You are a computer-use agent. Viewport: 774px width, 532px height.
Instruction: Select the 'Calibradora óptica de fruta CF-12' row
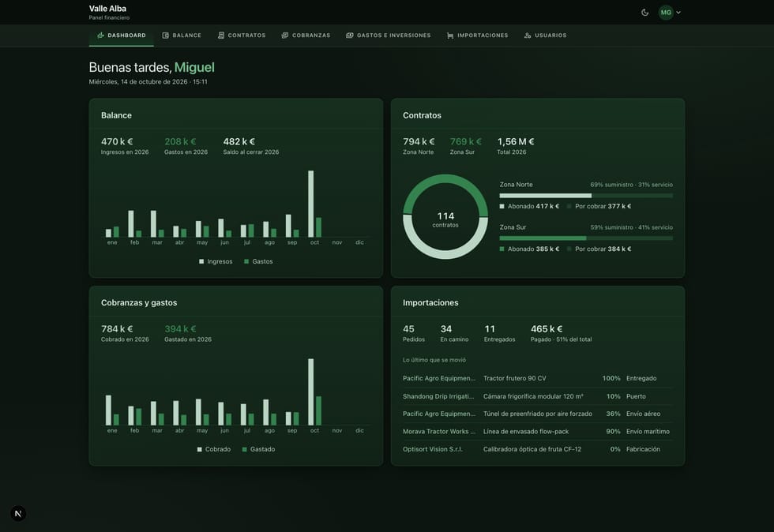pyautogui.click(x=538, y=450)
